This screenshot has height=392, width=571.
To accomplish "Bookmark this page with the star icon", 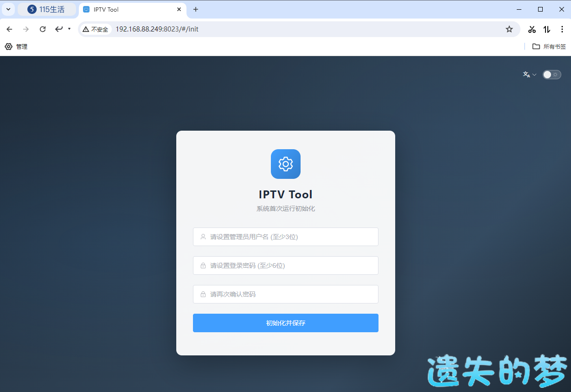I will [509, 29].
